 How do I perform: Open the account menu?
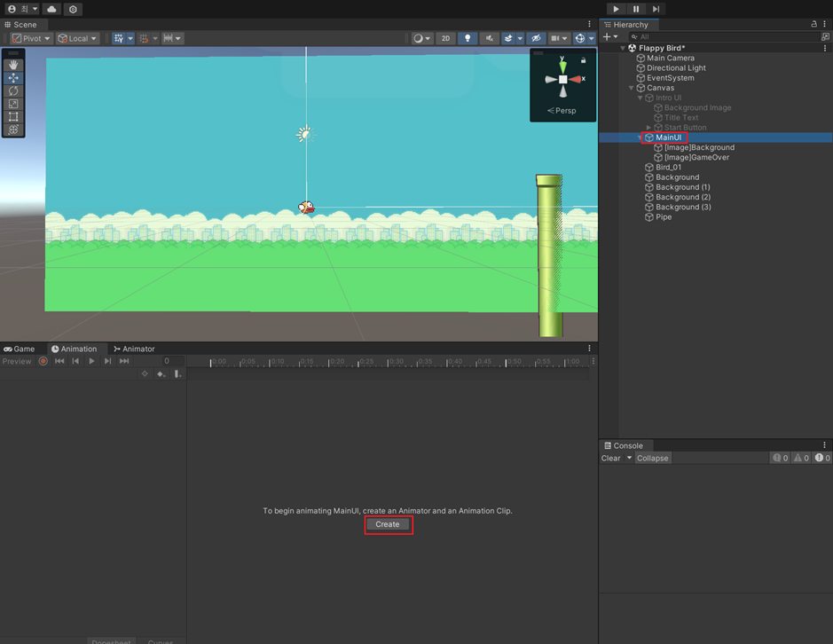22,9
